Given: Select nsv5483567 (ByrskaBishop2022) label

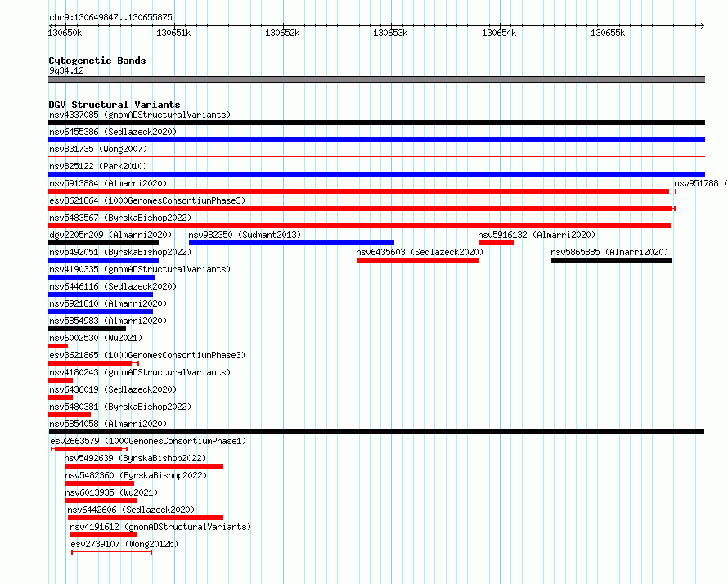Looking at the screenshot, I should 120,218.
